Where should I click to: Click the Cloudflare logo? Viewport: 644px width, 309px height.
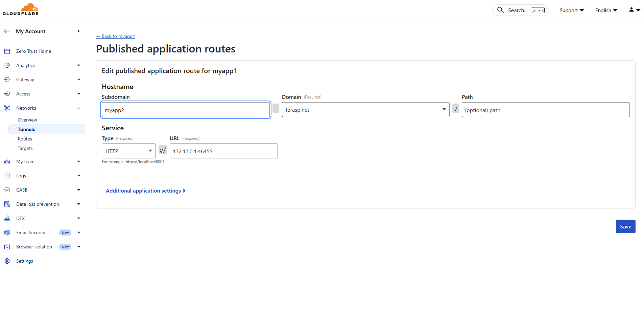coord(21,9)
